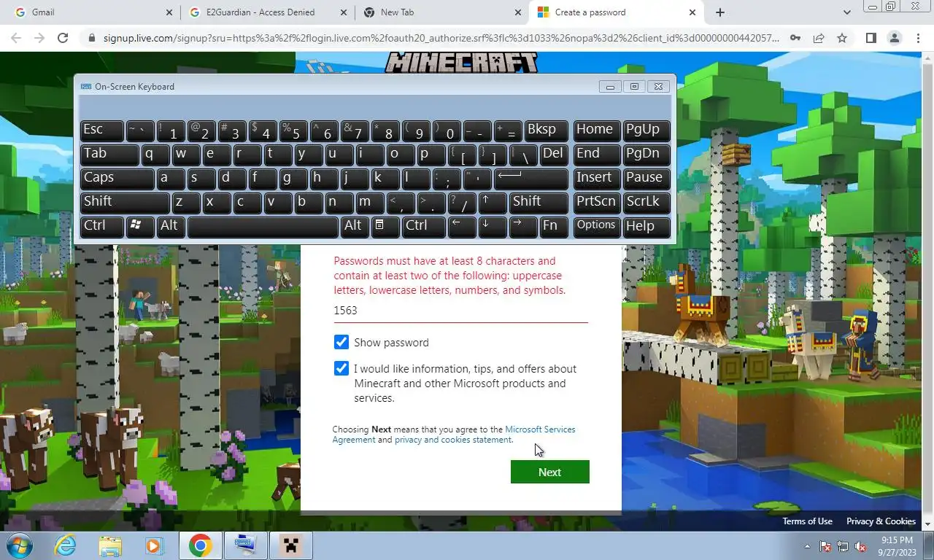Viewport: 934px width, 560px height.
Task: Launch Internet Explorer from taskbar
Action: click(66, 545)
